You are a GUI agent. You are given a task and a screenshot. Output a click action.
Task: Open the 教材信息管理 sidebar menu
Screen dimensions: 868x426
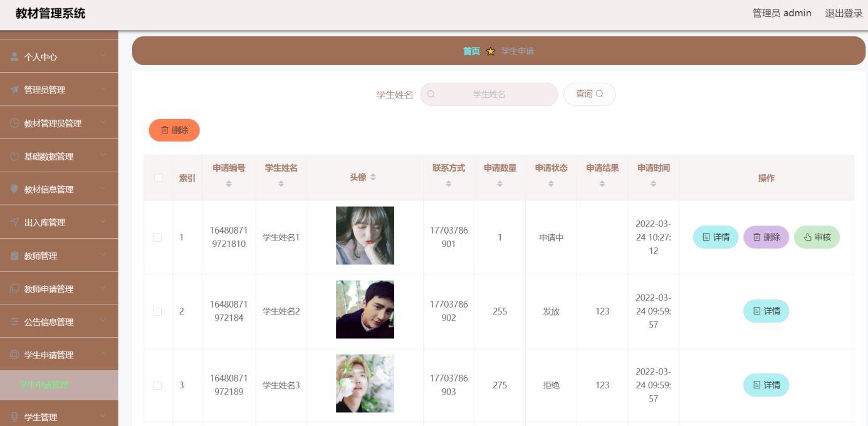click(59, 189)
